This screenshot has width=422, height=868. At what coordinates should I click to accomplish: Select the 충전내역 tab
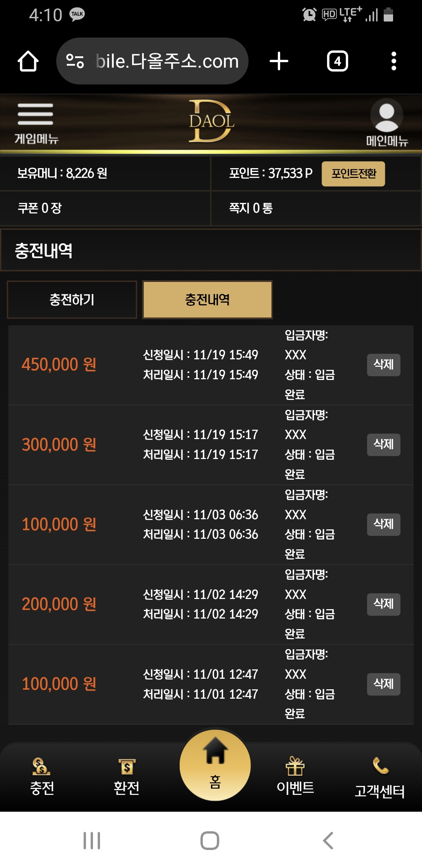click(x=207, y=300)
